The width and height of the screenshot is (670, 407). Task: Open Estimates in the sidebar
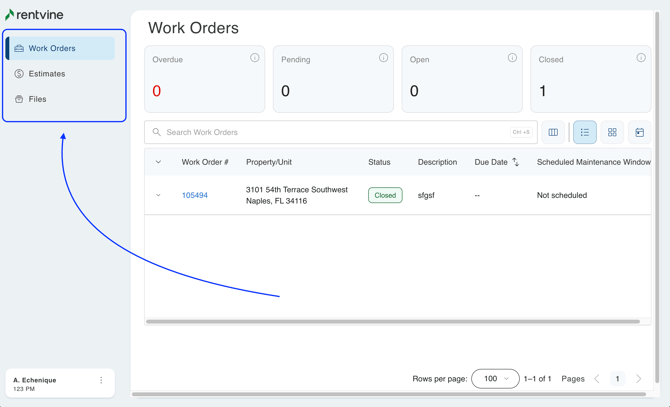(x=46, y=74)
